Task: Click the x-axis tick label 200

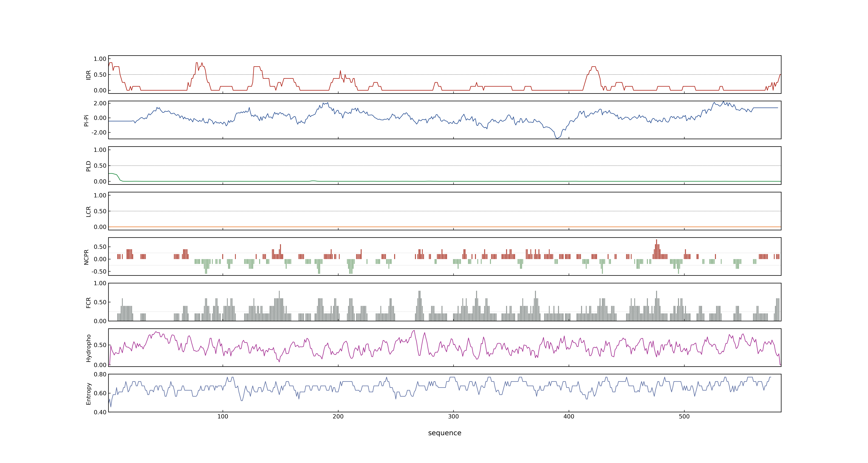Action: pyautogui.click(x=338, y=416)
